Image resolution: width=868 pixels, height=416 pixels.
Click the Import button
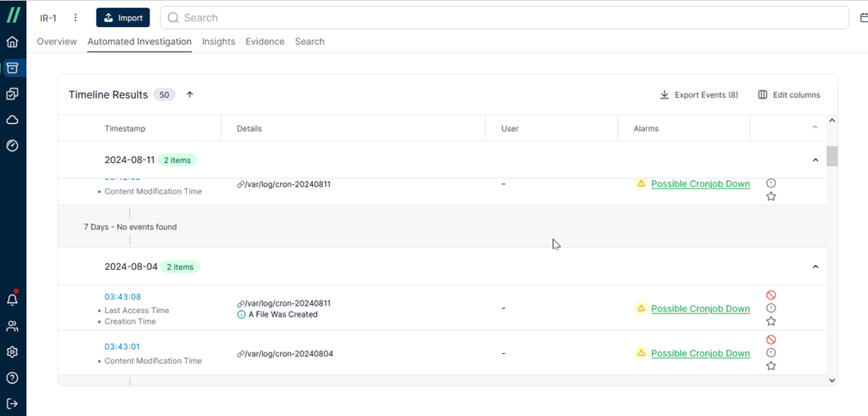click(x=123, y=18)
